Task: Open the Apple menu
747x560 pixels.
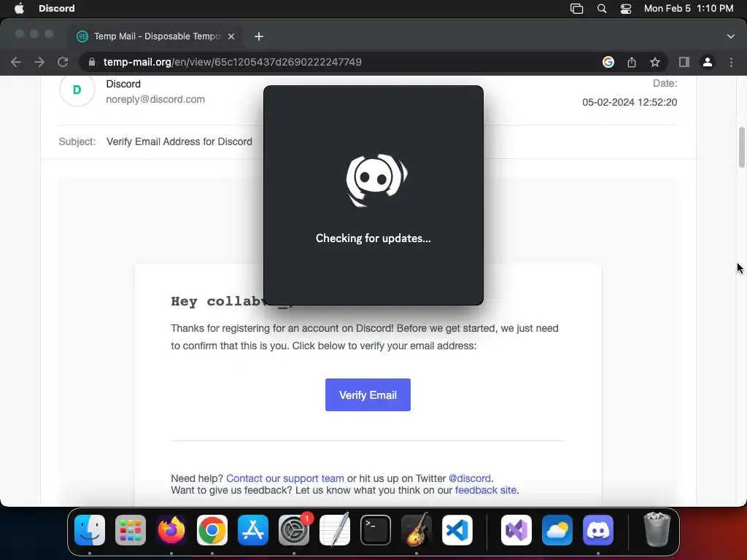Action: [x=19, y=8]
